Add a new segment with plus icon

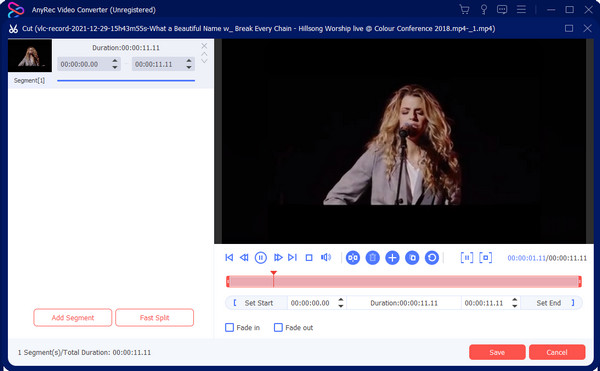click(392, 258)
